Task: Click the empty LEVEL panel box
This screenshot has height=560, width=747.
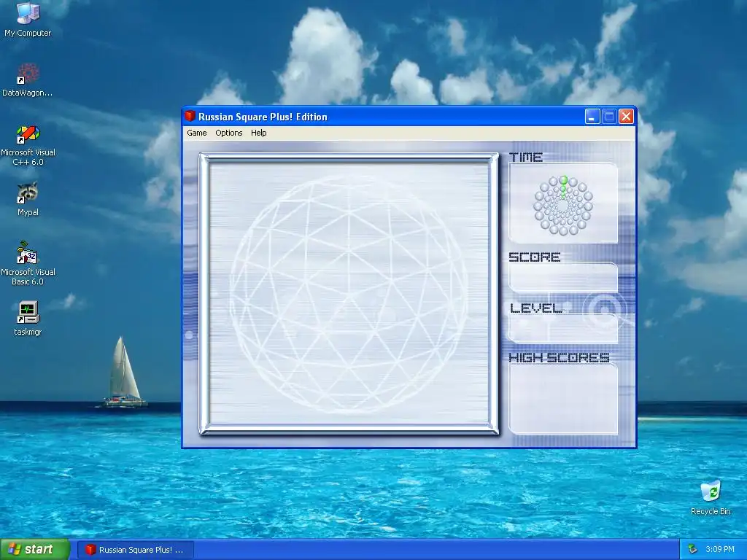Action: click(563, 329)
